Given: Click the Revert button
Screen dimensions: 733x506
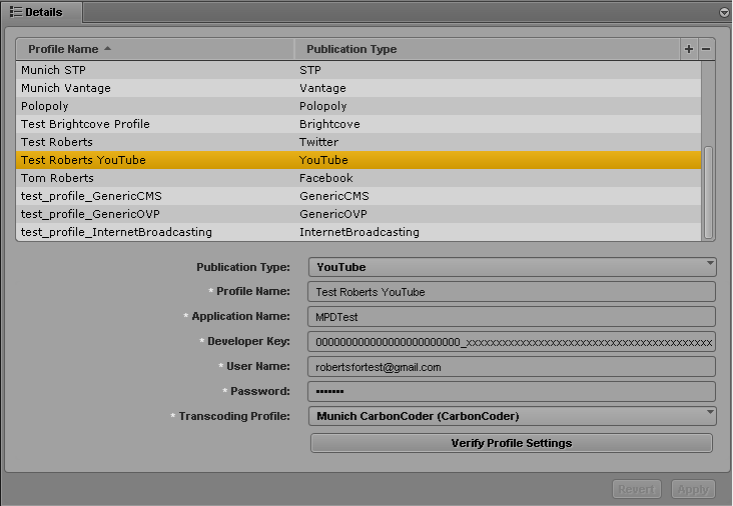Looking at the screenshot, I should pyautogui.click(x=636, y=489).
